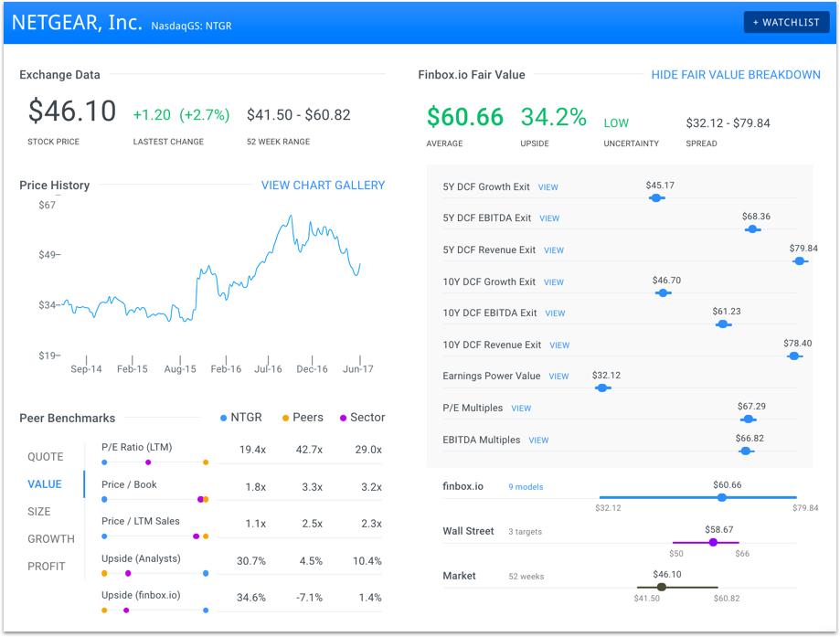Open the GROWTH benchmarks tab
The height and width of the screenshot is (637, 840).
pos(51,539)
